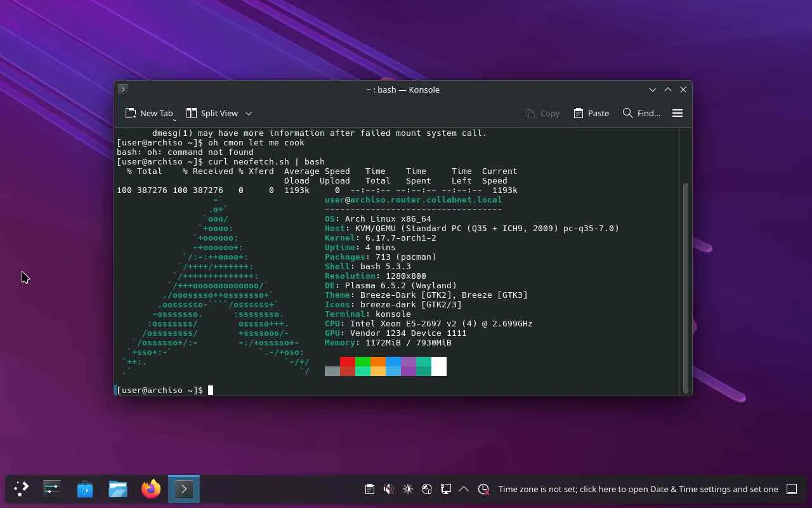The width and height of the screenshot is (812, 508).
Task: Click the Konsole terminal vertical scrollbar
Action: click(x=685, y=287)
